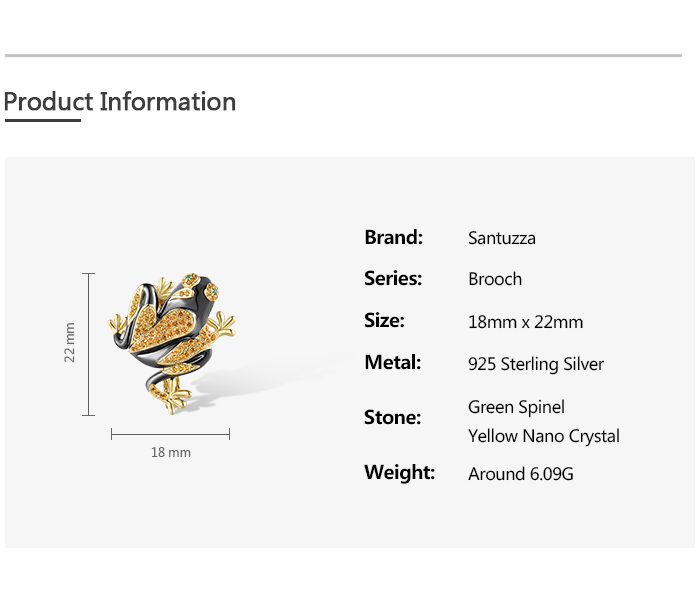Screen dimensions: 700x606
Task: Select the Brand label
Action: 393,237
